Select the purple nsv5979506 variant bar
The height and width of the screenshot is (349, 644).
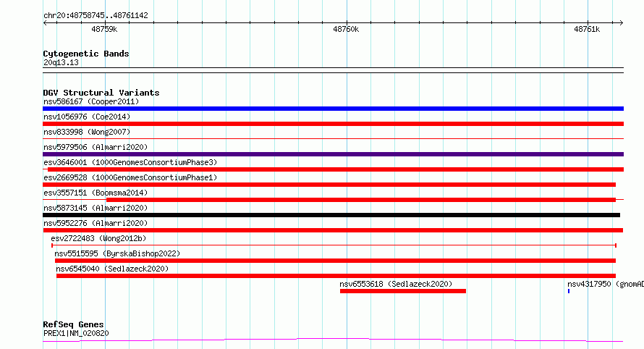(x=333, y=154)
